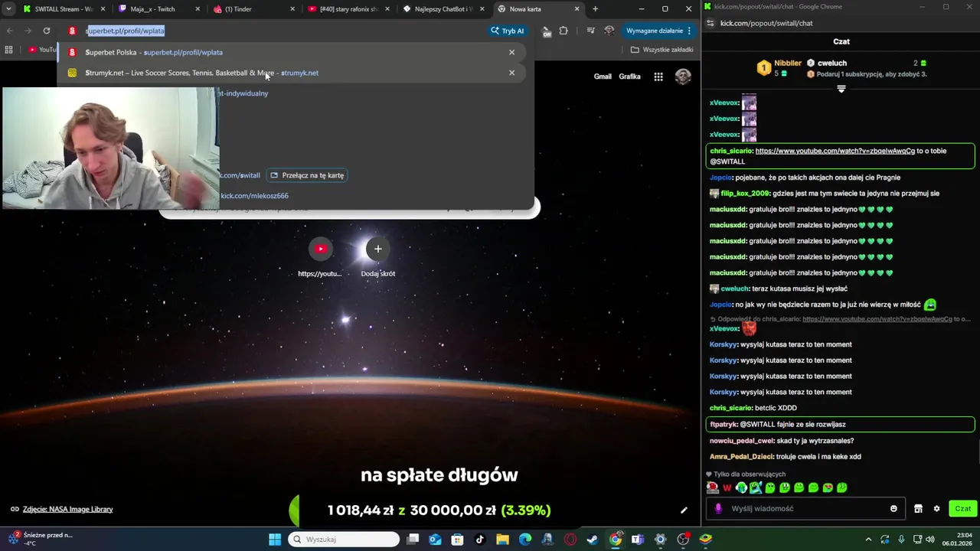Viewport: 980px width, 551px height.
Task: Open TikTok from taskbar
Action: (480, 540)
